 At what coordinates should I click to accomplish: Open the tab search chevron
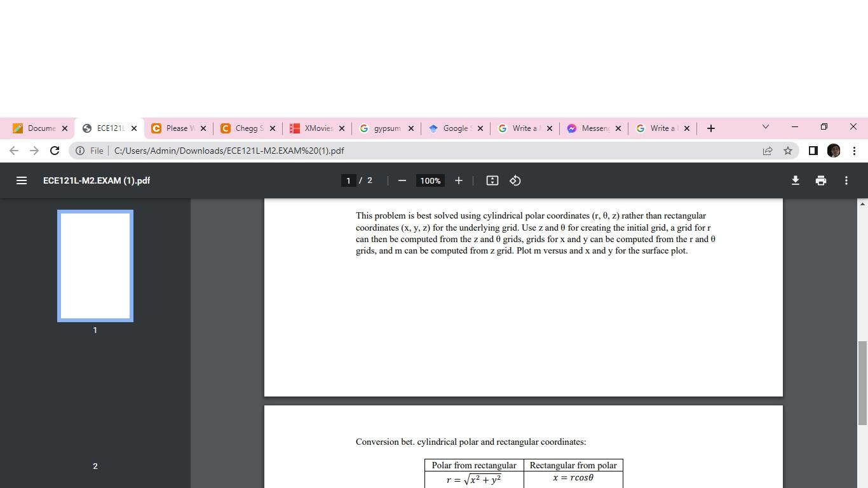click(765, 127)
